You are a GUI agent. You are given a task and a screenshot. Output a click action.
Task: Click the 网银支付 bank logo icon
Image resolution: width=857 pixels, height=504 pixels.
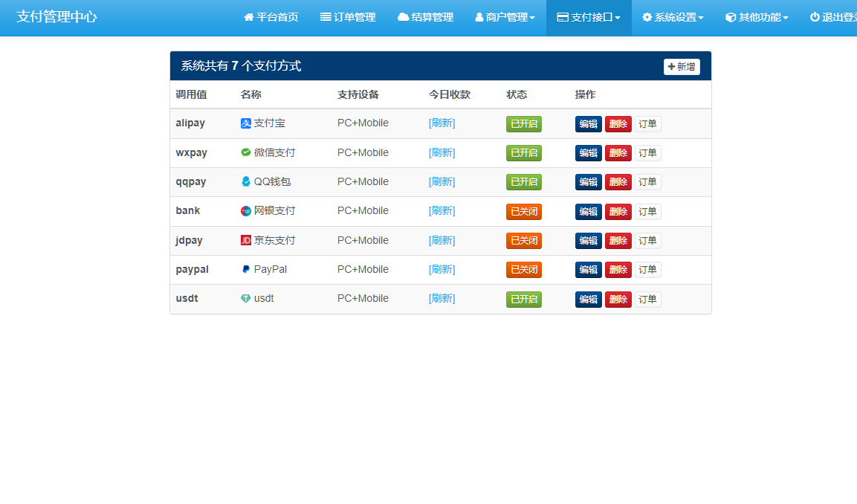tap(246, 211)
